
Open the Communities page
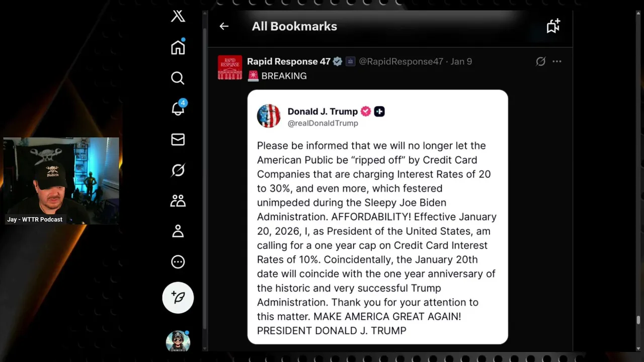178,201
